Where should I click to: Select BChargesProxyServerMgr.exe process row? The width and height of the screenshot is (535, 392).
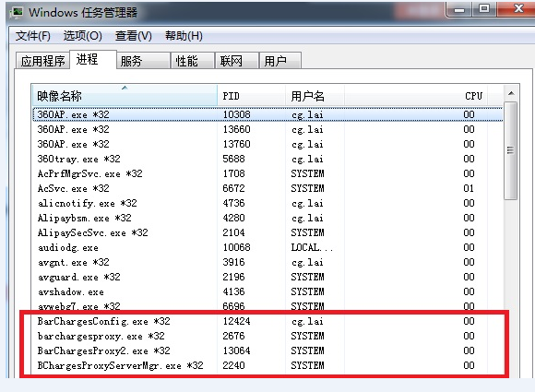tap(267, 366)
